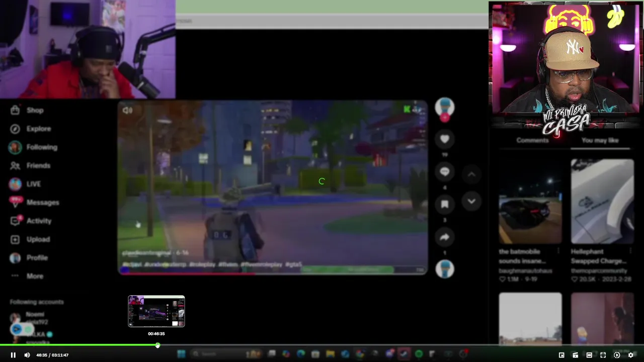Expand the More menu in TikTok sidebar

point(28,276)
